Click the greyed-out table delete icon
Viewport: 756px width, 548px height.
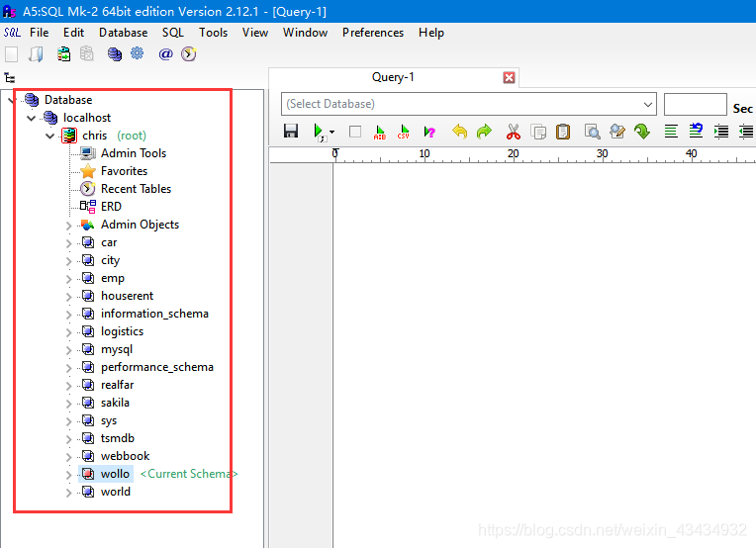tap(87, 53)
